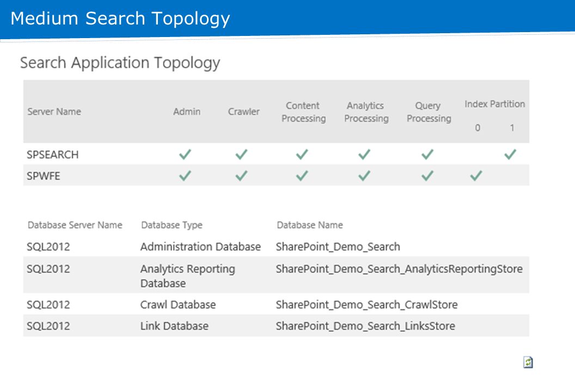
Task: Select Crawl Database type cell
Action: click(178, 305)
